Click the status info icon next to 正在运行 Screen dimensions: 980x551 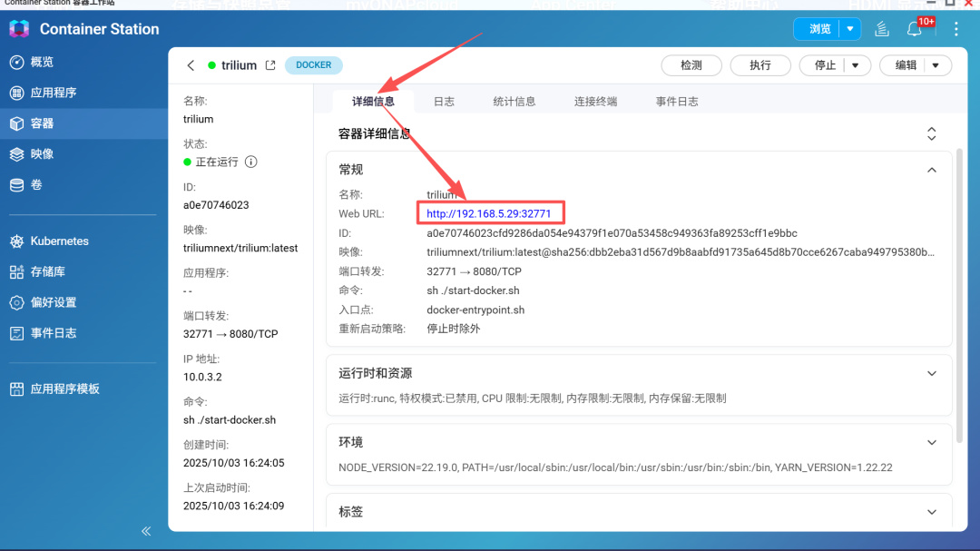[250, 162]
